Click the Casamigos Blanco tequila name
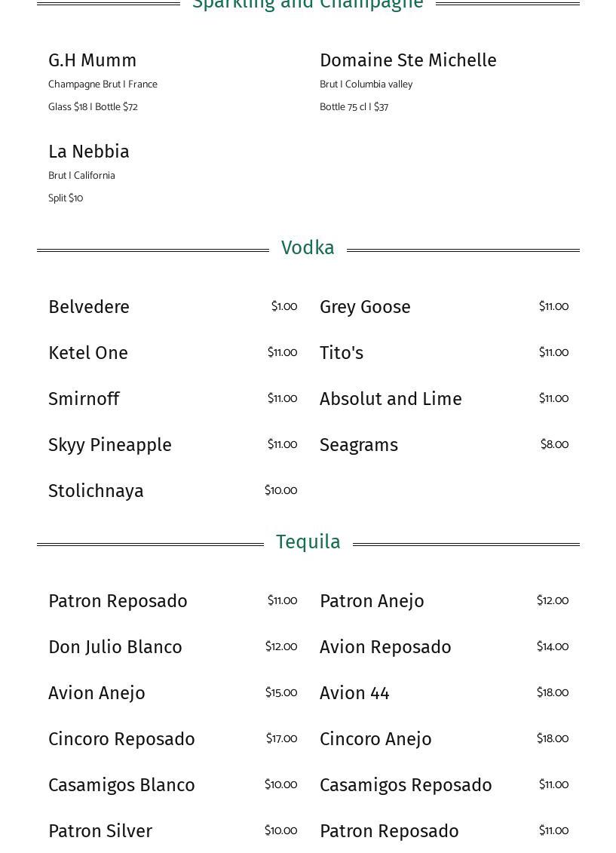This screenshot has height=853, width=616. tap(121, 785)
